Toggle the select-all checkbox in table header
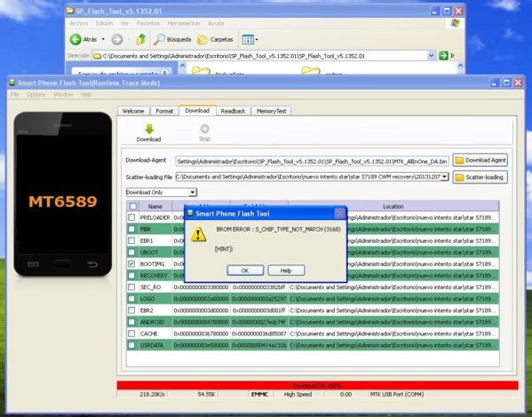Viewport: 532px width, 417px height. [133, 206]
